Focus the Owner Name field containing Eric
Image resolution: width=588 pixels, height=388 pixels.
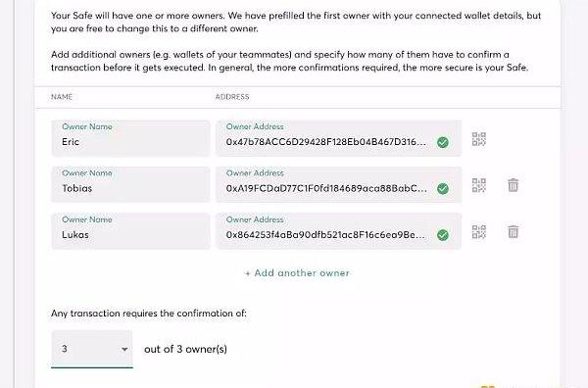pyautogui.click(x=130, y=138)
